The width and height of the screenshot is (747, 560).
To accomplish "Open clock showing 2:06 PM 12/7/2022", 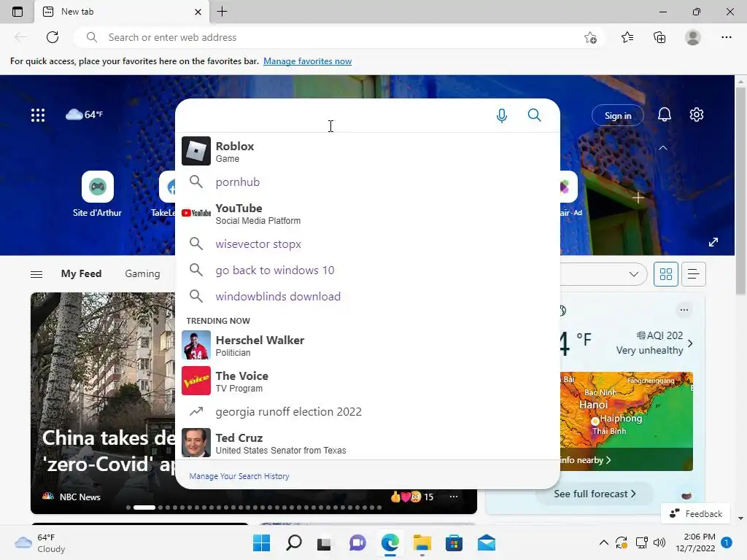I will [x=695, y=542].
